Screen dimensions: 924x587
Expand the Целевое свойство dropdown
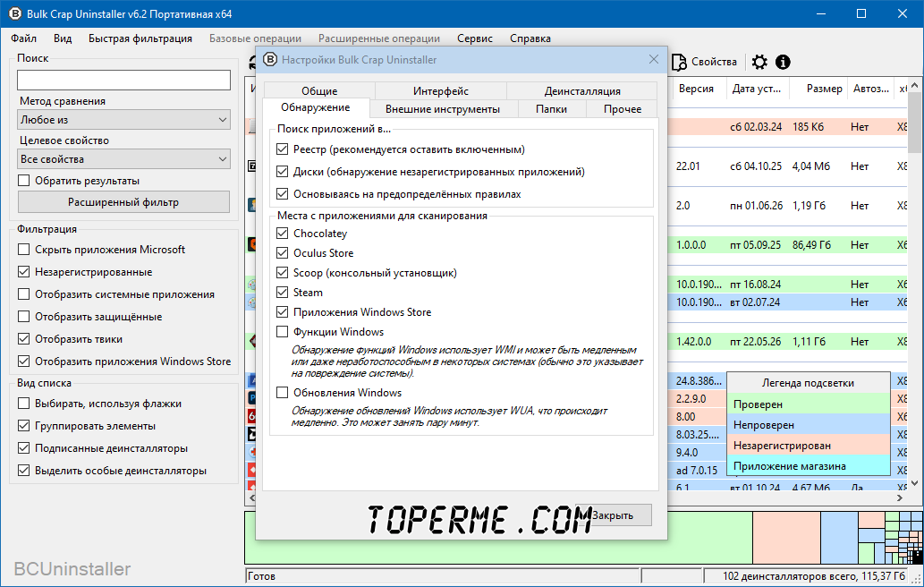click(123, 159)
